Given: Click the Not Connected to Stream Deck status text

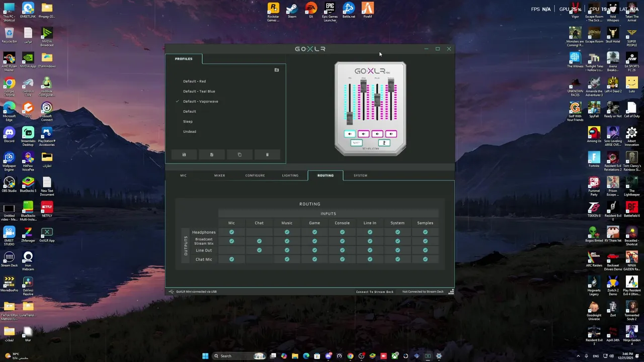Looking at the screenshot, I should (423, 292).
